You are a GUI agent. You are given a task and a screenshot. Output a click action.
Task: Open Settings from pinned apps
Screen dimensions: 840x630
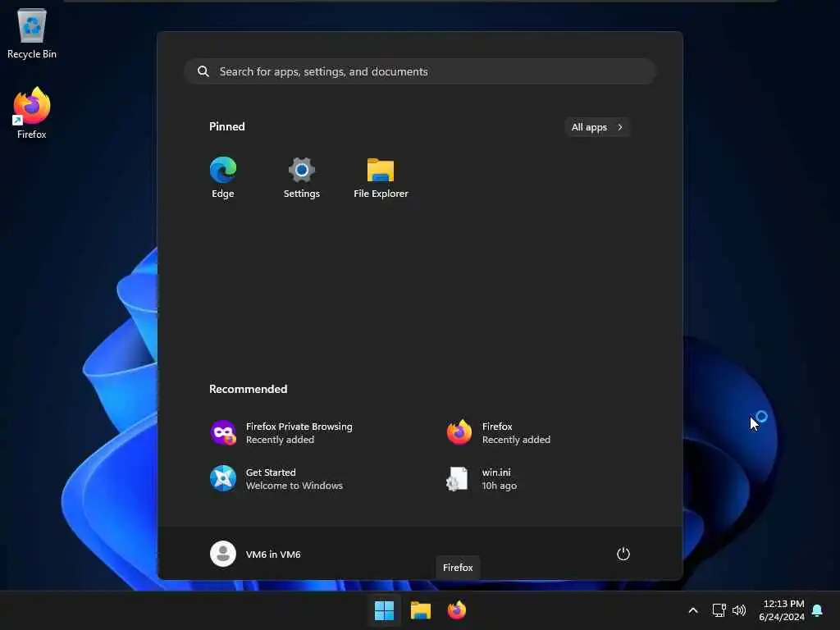click(x=302, y=178)
